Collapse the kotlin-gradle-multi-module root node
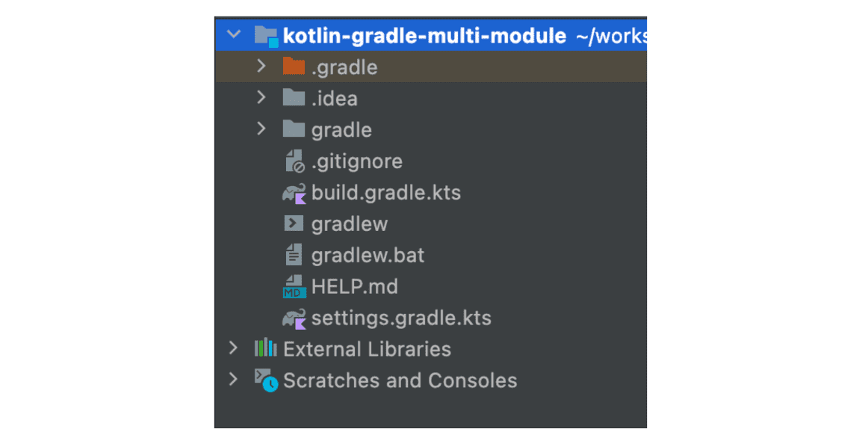The height and width of the screenshot is (441, 868). (234, 34)
